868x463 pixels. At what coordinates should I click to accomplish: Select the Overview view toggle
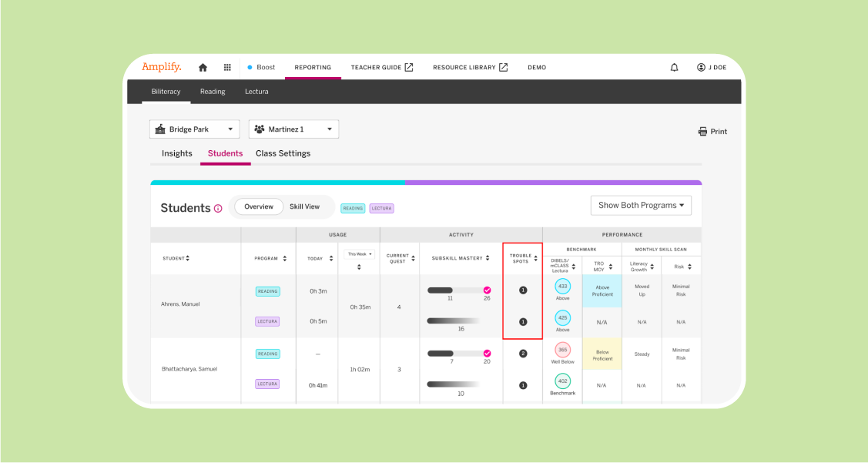[259, 206]
